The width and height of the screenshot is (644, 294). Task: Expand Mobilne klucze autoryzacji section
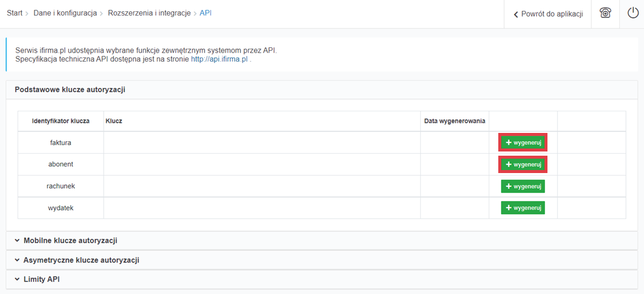70,241
